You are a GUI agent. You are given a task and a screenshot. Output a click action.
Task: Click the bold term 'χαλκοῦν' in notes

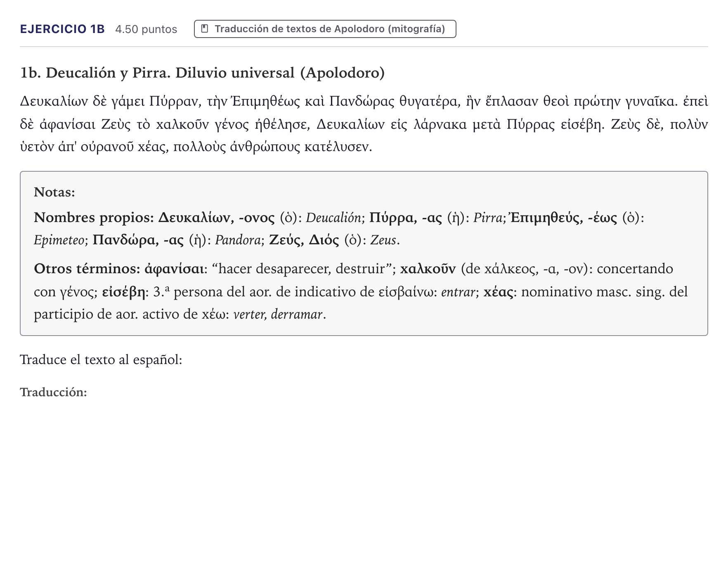428,269
